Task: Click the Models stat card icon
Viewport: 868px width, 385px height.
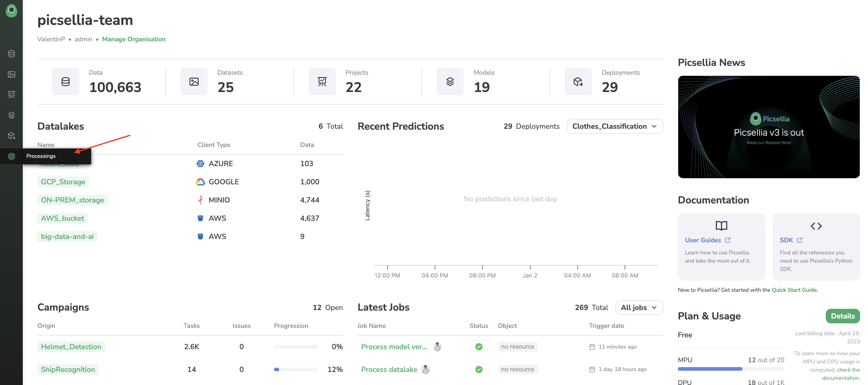Action: tap(450, 81)
